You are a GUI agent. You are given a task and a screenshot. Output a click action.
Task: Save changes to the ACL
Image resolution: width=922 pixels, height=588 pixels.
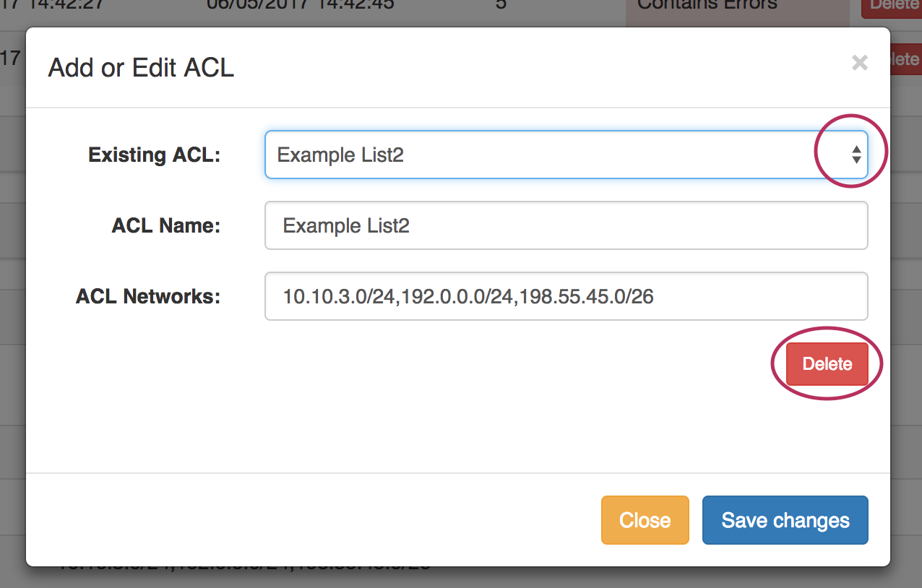pyautogui.click(x=785, y=520)
